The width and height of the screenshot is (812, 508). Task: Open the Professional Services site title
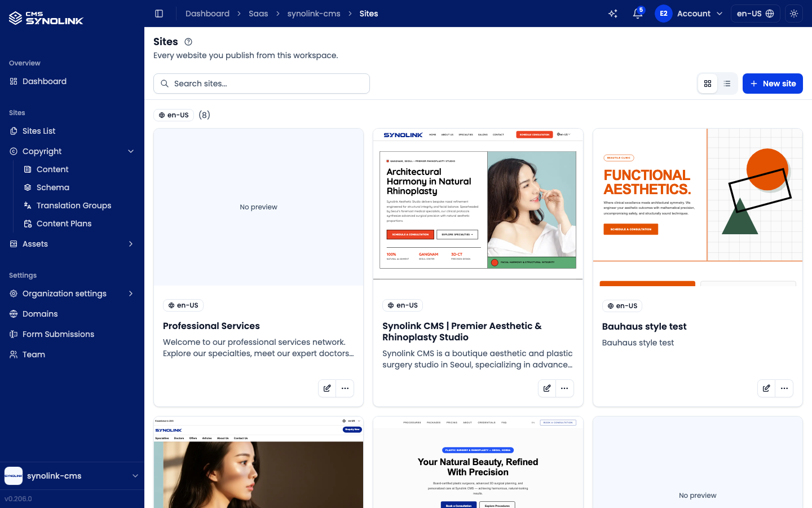pos(211,326)
